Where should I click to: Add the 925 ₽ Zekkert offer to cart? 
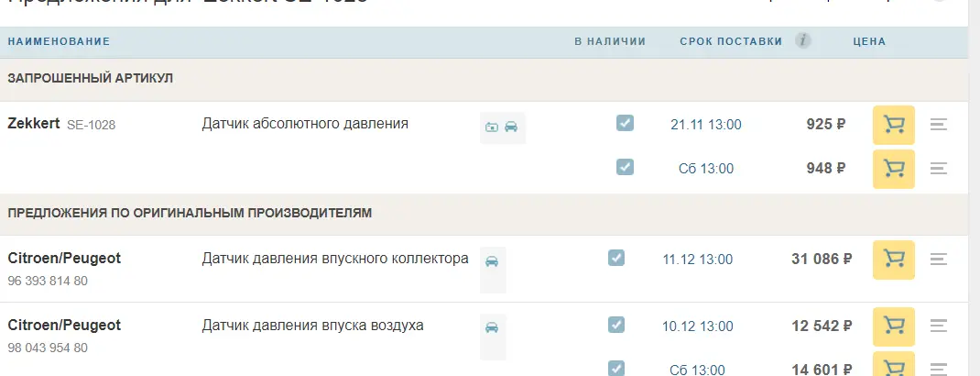894,125
